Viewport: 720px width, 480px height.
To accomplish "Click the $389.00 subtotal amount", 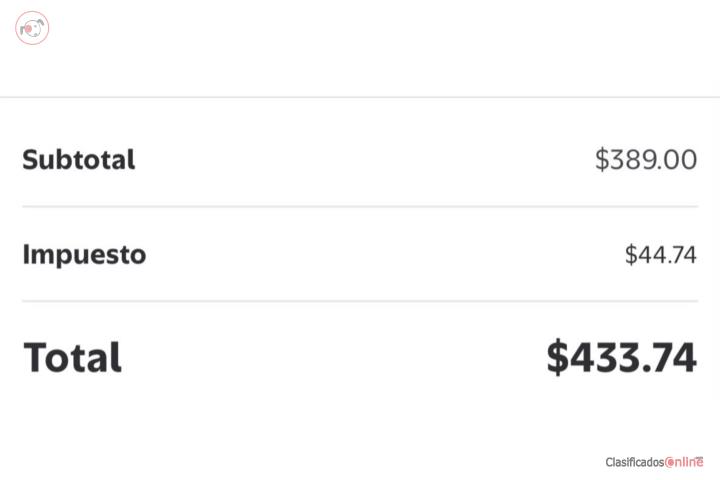I will point(646,160).
